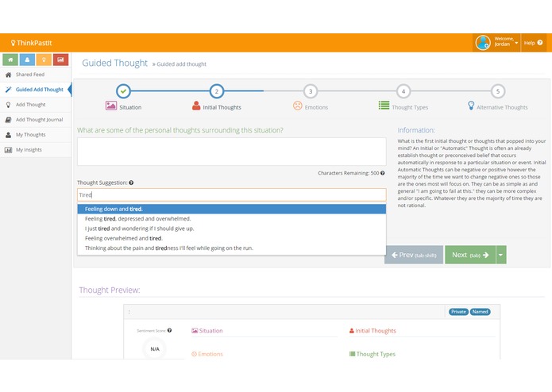The width and height of the screenshot is (552, 392).
Task: Click the person icon beside My Thoughts
Action: pos(8,135)
